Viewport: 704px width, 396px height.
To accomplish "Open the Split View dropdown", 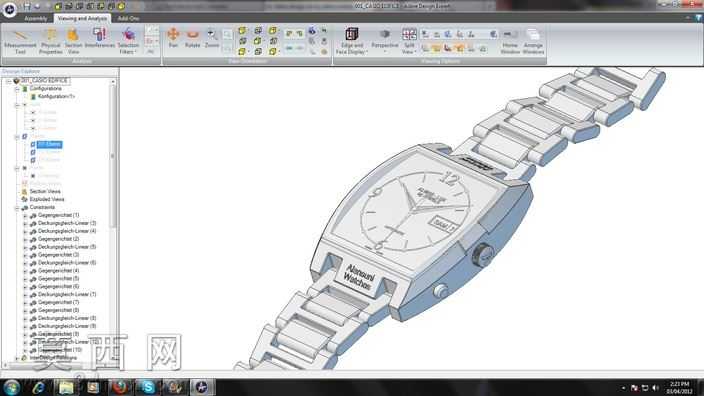I will (x=409, y=41).
